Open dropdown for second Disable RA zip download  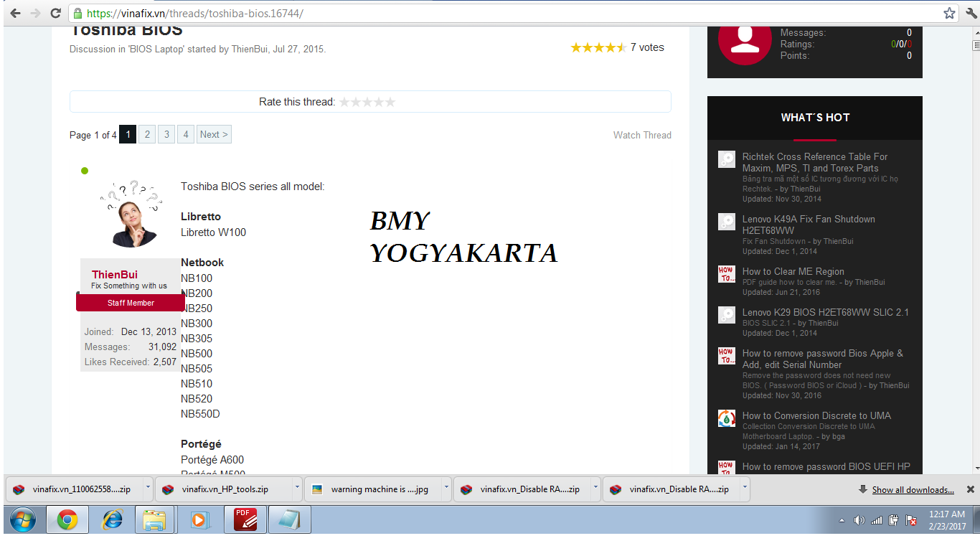click(x=745, y=489)
